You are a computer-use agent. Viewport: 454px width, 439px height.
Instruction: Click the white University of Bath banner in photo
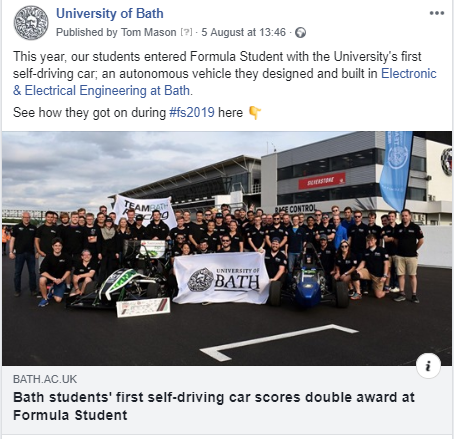[221, 278]
